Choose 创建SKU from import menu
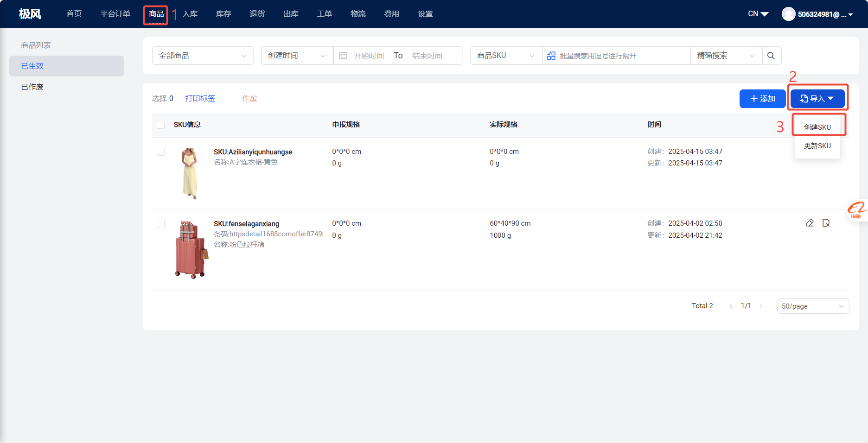The width and height of the screenshot is (868, 443). click(817, 127)
